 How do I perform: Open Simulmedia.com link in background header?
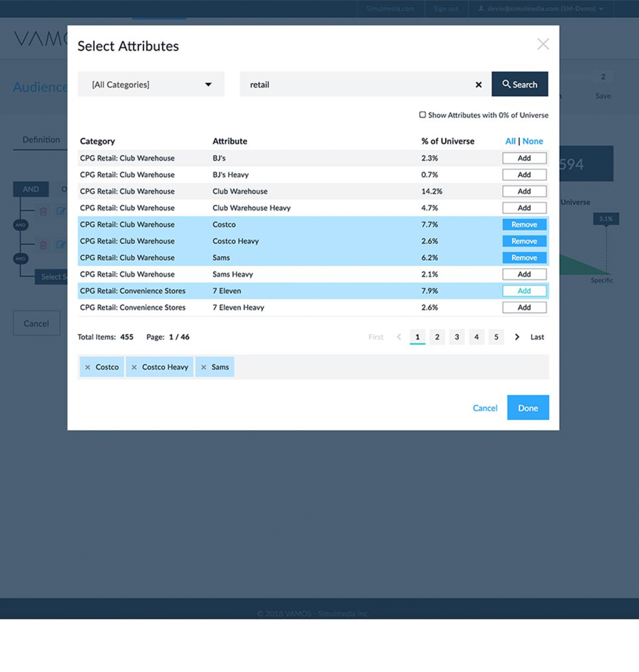coord(390,8)
